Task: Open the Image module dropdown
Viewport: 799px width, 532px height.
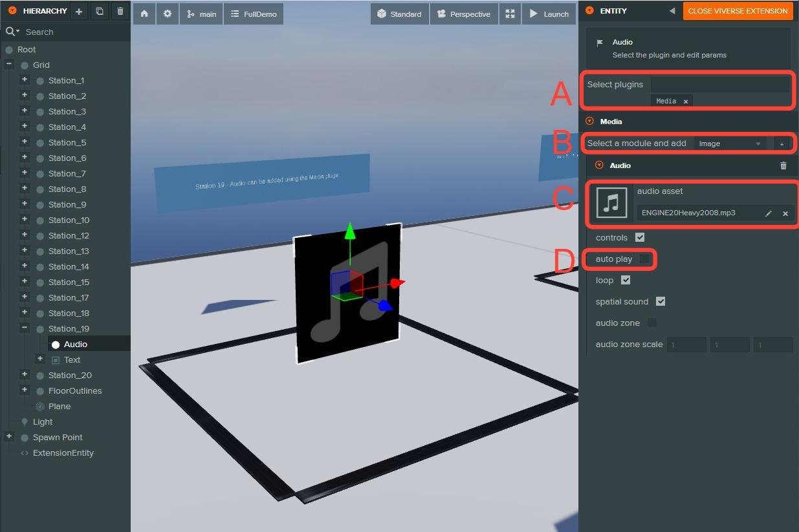Action: tap(730, 144)
